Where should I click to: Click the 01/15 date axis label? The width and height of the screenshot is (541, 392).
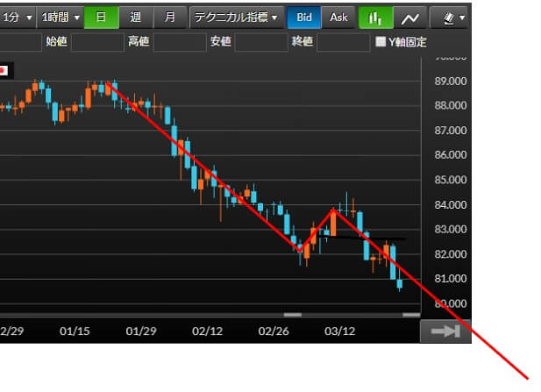click(x=75, y=331)
